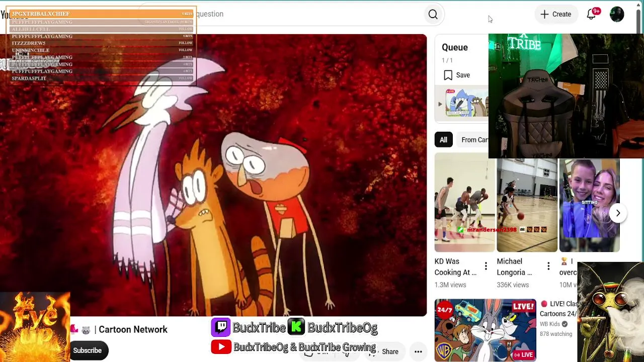Click the 878 watching text
The height and width of the screenshot is (362, 644).
[556, 334]
